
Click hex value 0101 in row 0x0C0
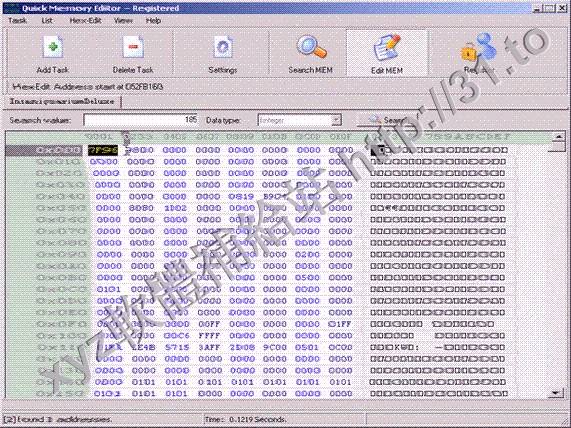109,289
